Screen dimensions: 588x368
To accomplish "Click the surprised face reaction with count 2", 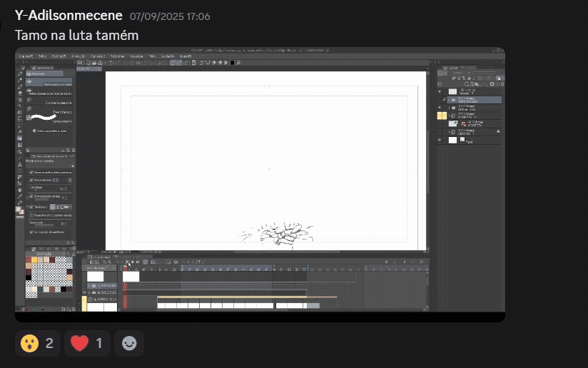I will [38, 343].
